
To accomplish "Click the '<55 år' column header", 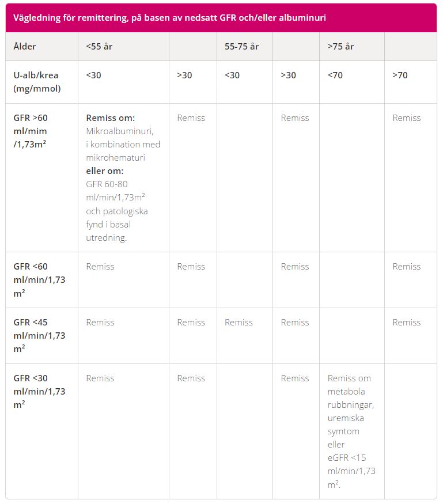I will coord(100,47).
